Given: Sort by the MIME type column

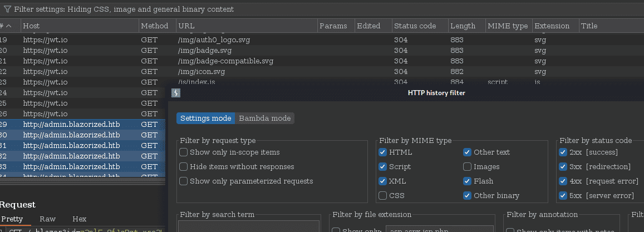Looking at the screenshot, I should click(x=508, y=26).
